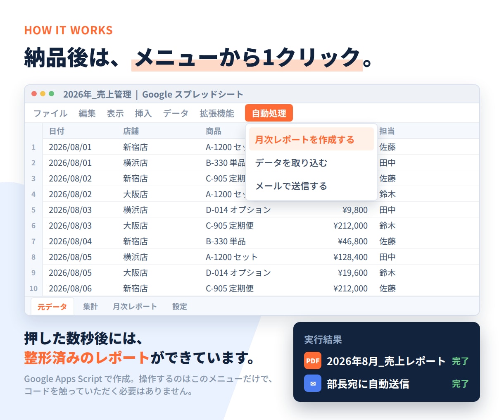Open the データ menu
The height and width of the screenshot is (420, 504).
[x=176, y=113]
